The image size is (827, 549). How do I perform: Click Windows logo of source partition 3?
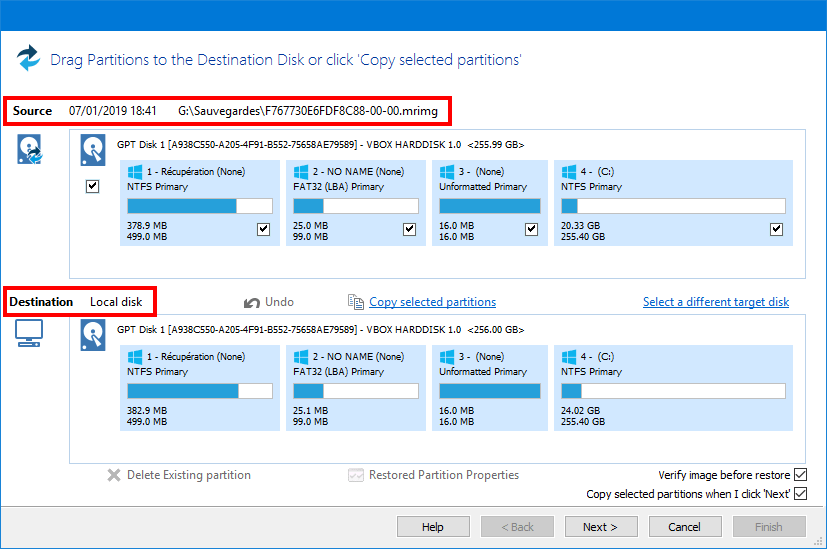[447, 172]
